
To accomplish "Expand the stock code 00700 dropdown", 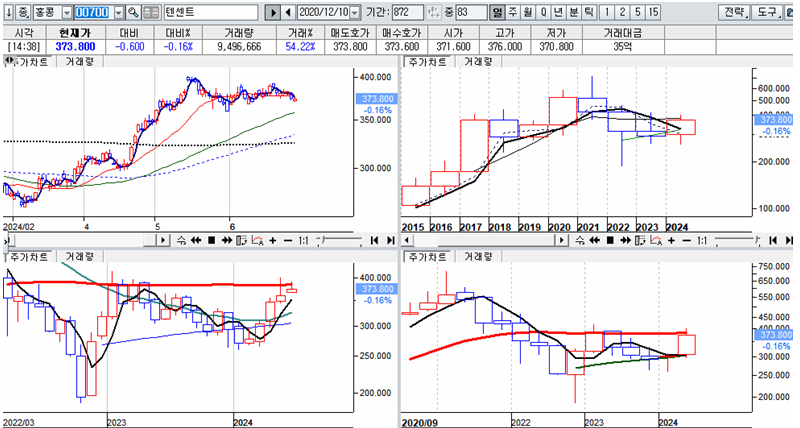I will tap(118, 12).
